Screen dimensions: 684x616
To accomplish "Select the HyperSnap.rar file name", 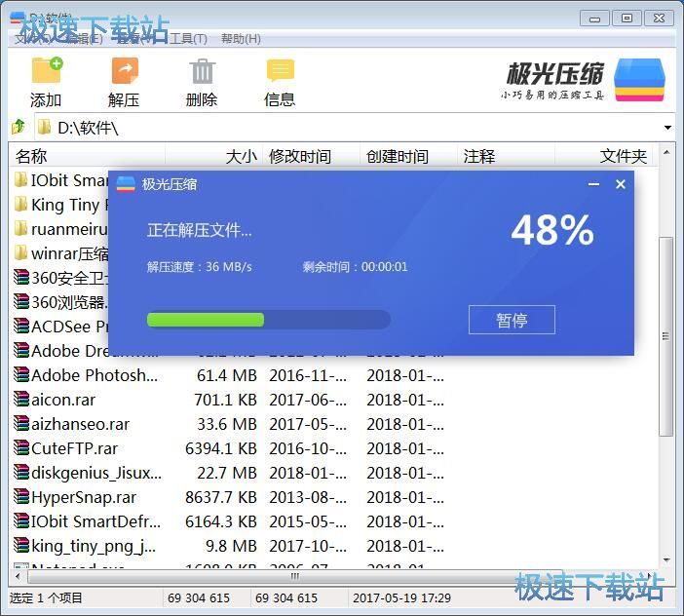I will coord(84,497).
